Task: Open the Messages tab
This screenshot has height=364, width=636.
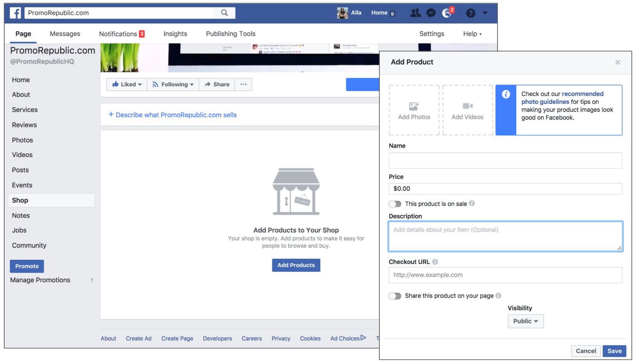Action: tap(65, 34)
